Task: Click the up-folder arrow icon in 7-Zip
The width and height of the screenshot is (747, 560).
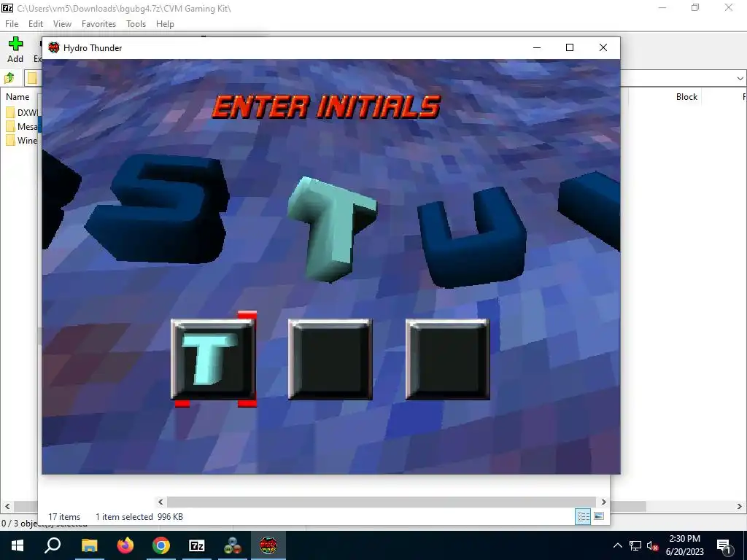Action: (x=9, y=77)
